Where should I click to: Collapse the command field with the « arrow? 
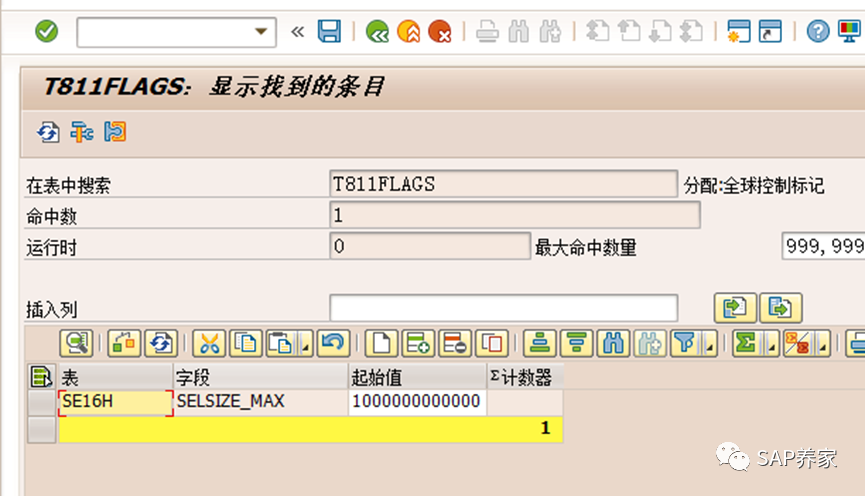297,32
